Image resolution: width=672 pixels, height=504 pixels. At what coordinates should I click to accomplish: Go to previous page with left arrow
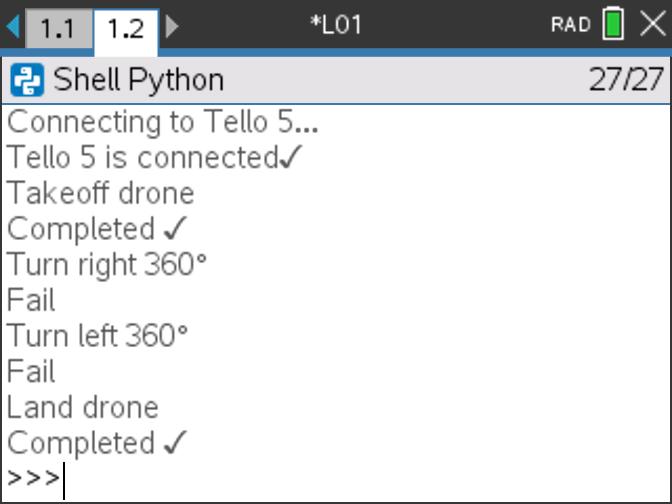point(13,27)
